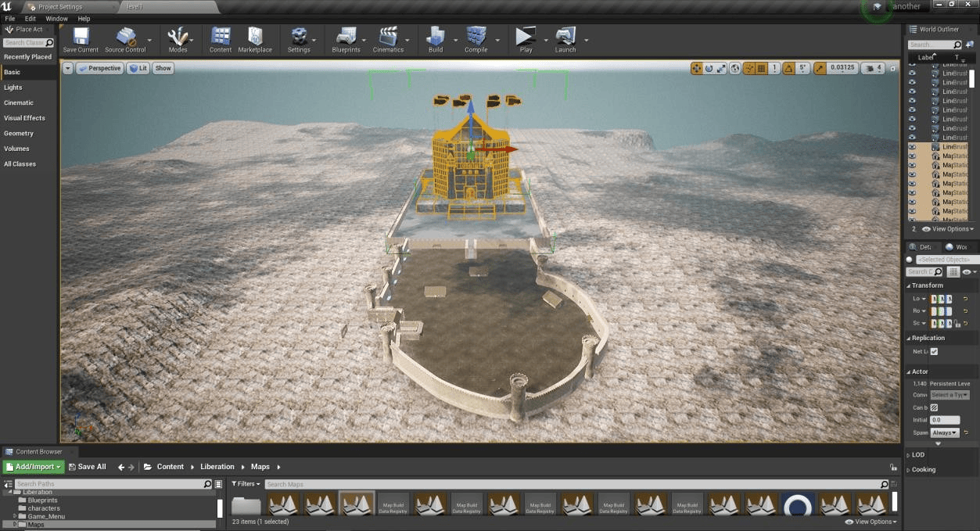Open the Modes toolbar button

pos(178,39)
